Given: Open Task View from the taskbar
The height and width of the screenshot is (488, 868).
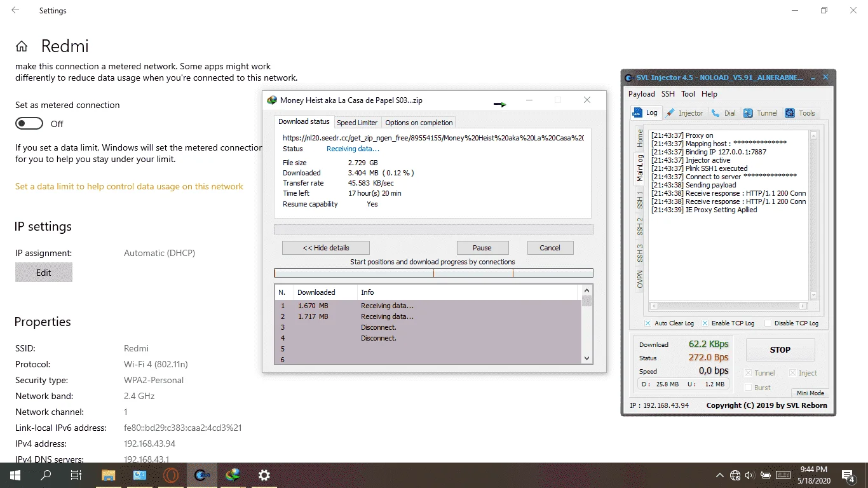Looking at the screenshot, I should 76,475.
